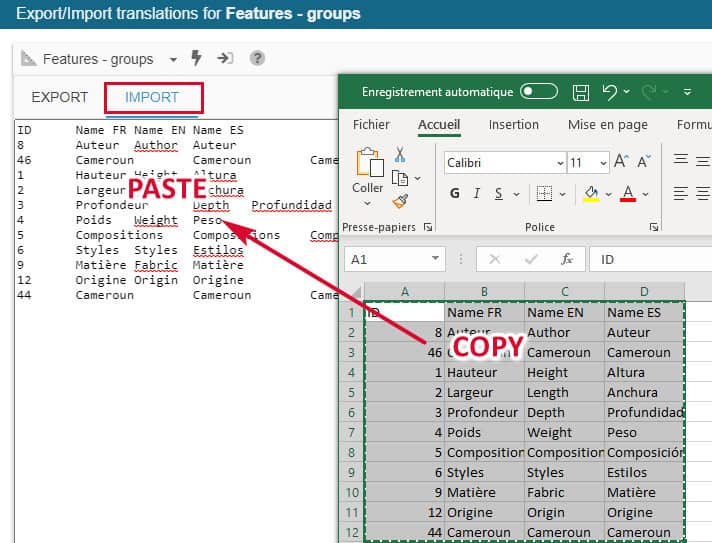Switch to the EXPORT tab
Viewport: 712px width, 543px height.
point(60,97)
